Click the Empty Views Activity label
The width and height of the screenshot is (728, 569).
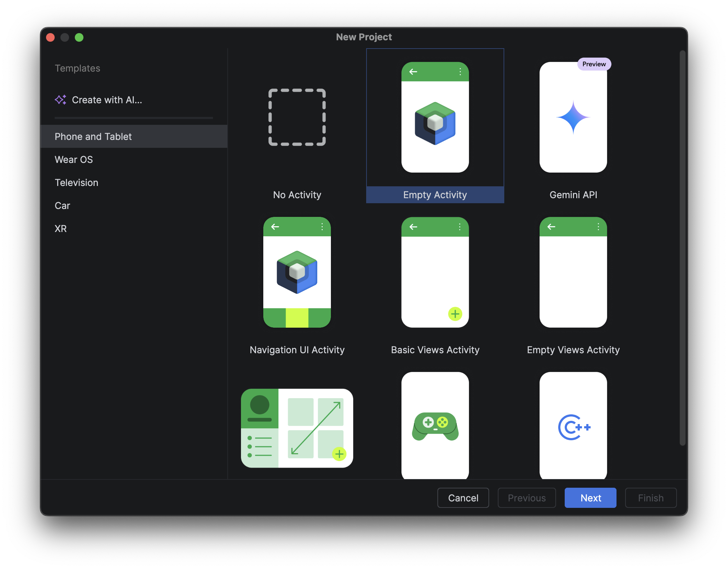(x=573, y=350)
